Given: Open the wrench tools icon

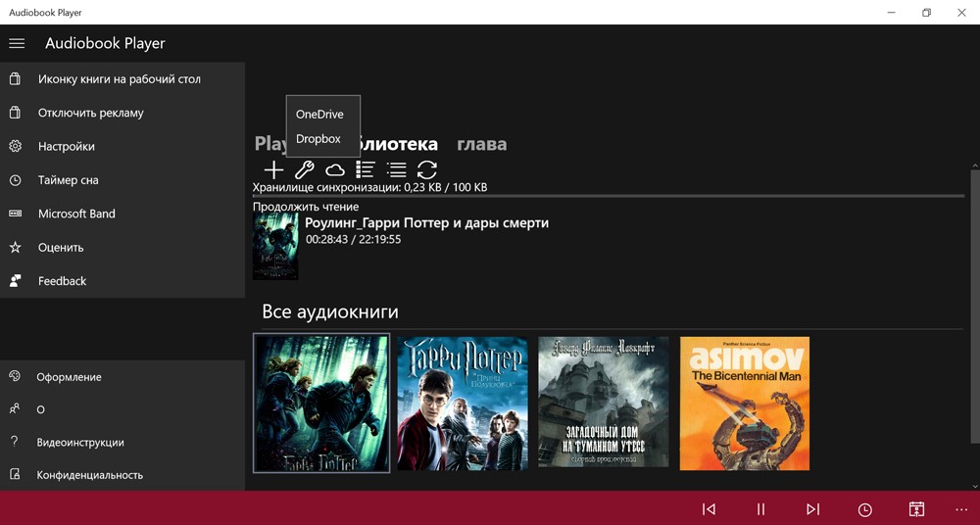Looking at the screenshot, I should coord(305,169).
